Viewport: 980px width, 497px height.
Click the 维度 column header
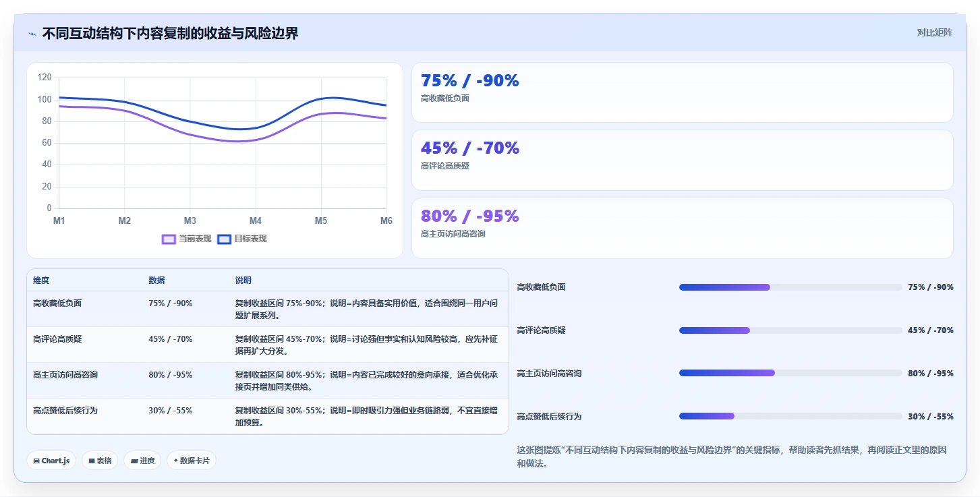click(x=41, y=281)
